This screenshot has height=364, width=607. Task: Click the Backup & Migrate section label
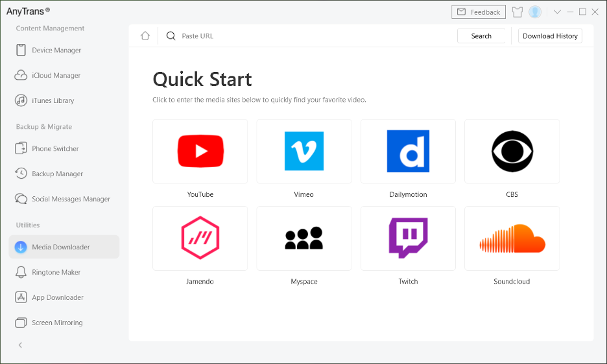click(x=43, y=126)
